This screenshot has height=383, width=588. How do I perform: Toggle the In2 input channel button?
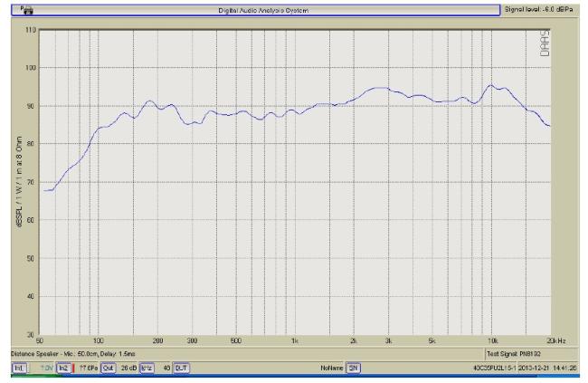point(62,369)
